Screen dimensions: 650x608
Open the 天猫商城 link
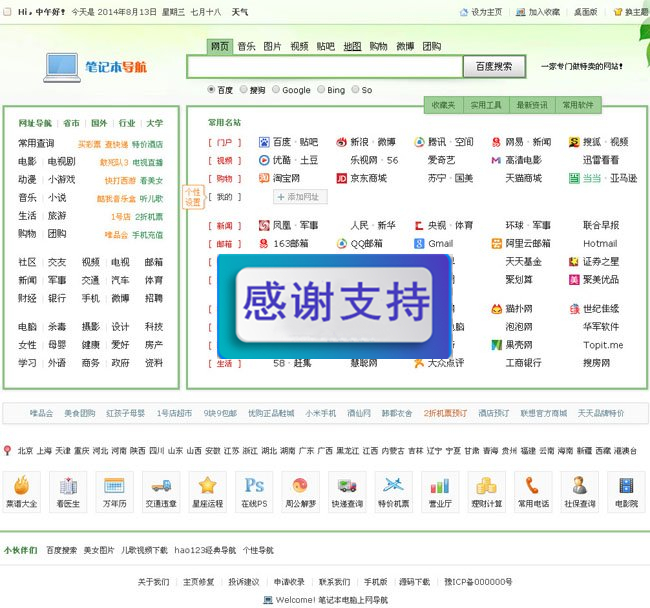point(524,178)
